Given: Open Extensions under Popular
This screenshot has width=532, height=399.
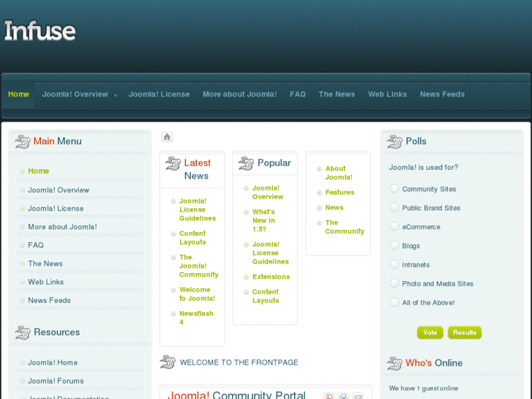Looking at the screenshot, I should click(271, 277).
